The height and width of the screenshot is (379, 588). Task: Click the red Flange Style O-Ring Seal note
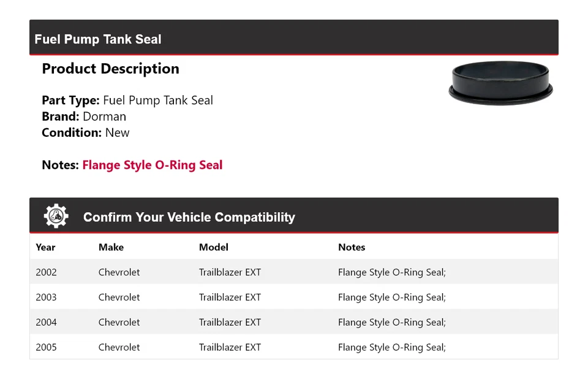(152, 165)
